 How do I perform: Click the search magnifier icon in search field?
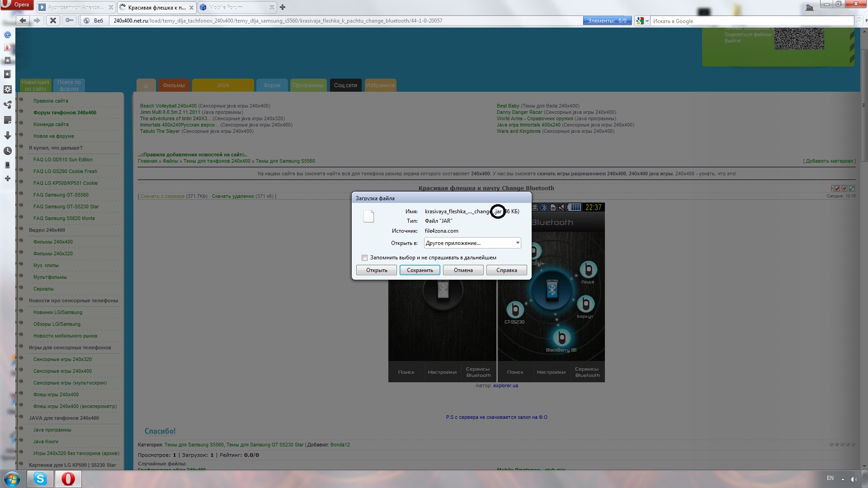click(859, 21)
